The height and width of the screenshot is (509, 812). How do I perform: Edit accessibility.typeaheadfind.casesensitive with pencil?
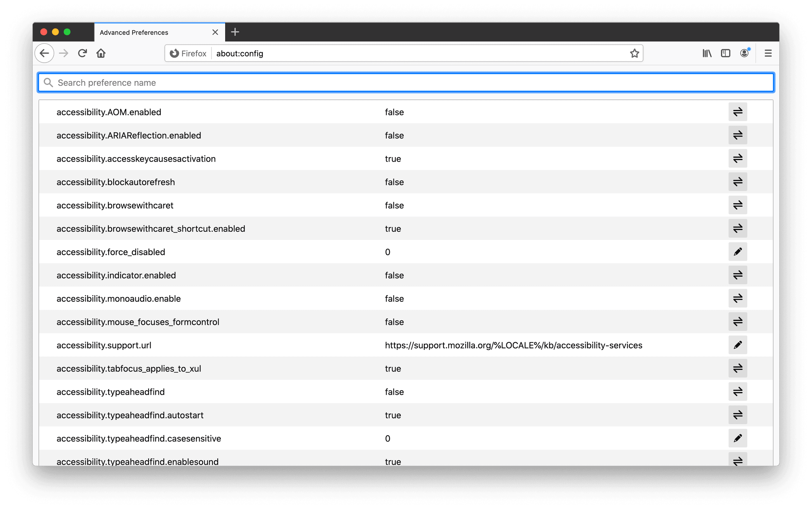click(737, 438)
